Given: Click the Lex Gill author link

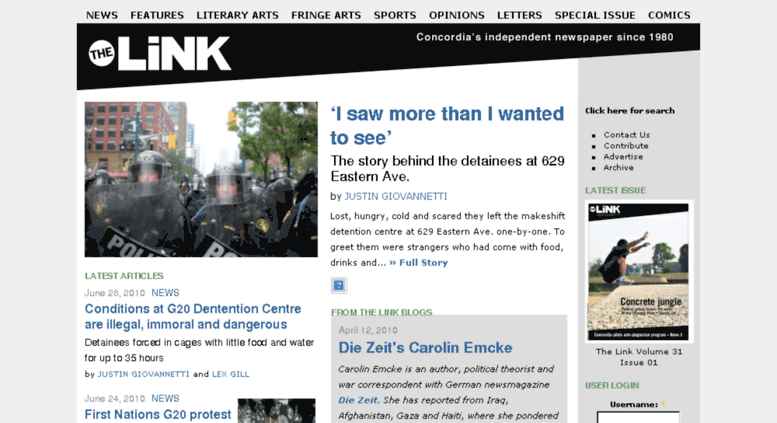Looking at the screenshot, I should click(230, 374).
